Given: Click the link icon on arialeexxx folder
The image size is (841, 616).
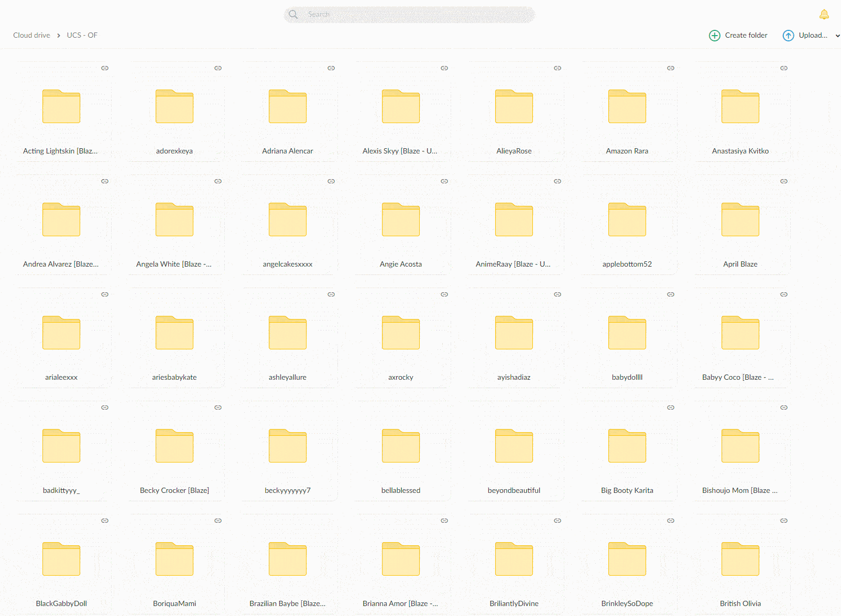Looking at the screenshot, I should (105, 294).
